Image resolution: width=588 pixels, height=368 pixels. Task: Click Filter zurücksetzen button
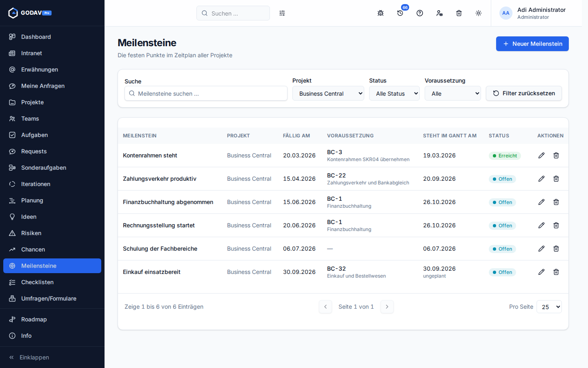click(x=524, y=93)
